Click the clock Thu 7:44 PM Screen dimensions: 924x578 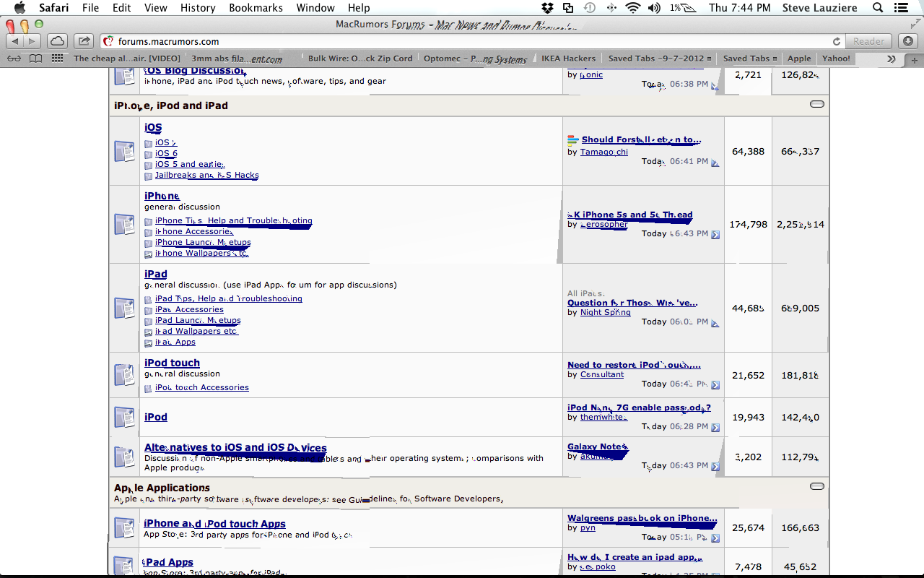pyautogui.click(x=740, y=8)
